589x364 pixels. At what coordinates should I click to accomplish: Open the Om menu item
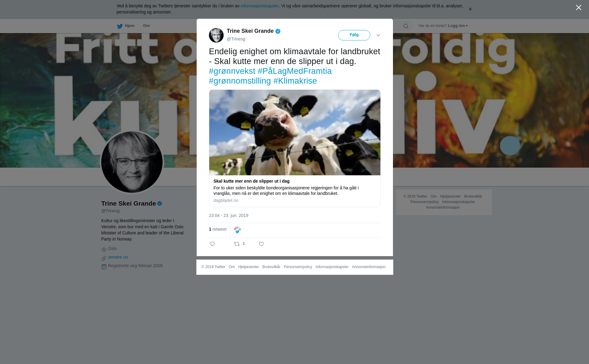(x=147, y=26)
